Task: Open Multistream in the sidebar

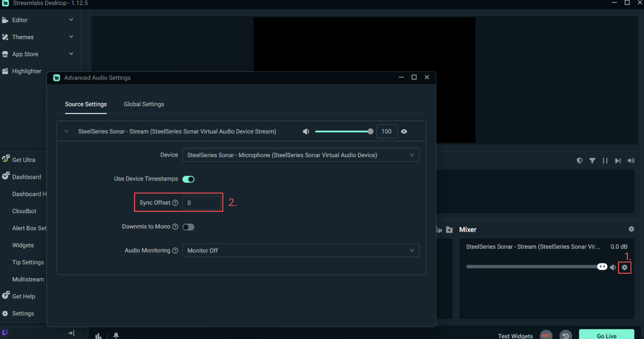Action: pos(28,279)
